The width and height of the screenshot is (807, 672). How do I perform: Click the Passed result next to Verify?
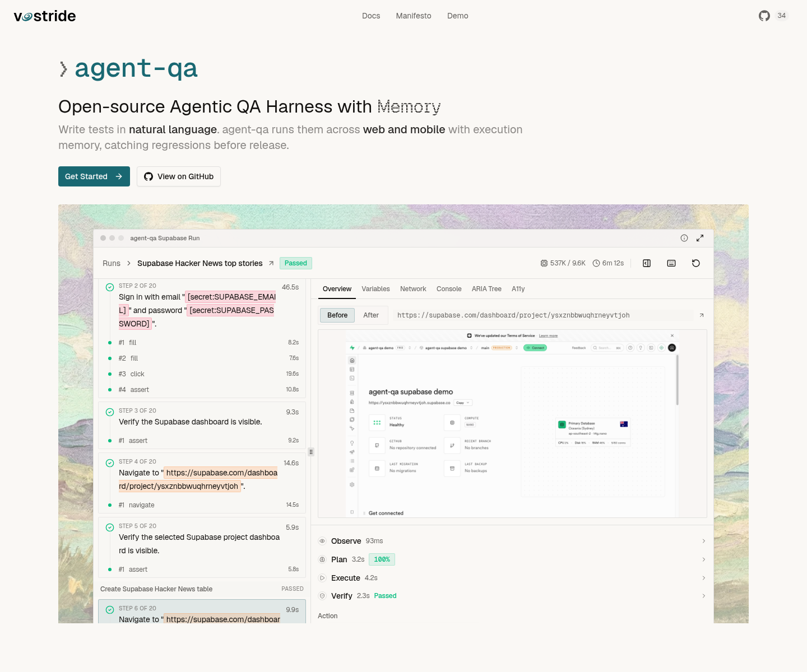coord(385,596)
